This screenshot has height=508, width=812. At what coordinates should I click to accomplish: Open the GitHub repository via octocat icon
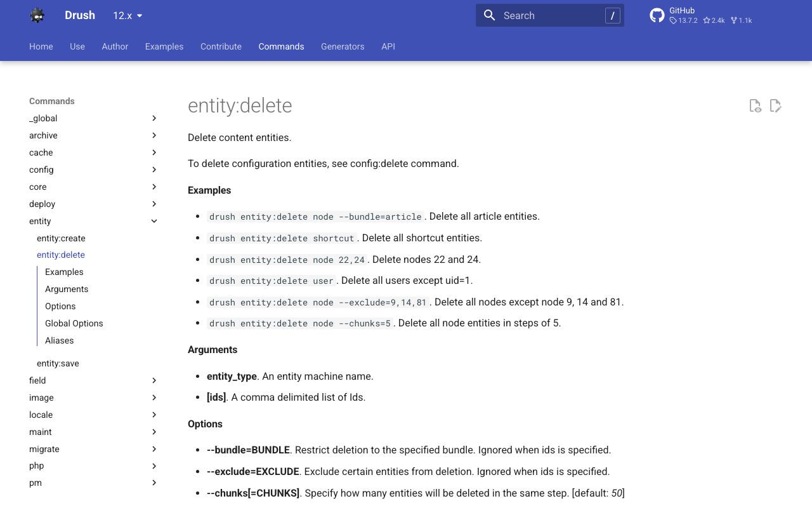[x=657, y=15]
